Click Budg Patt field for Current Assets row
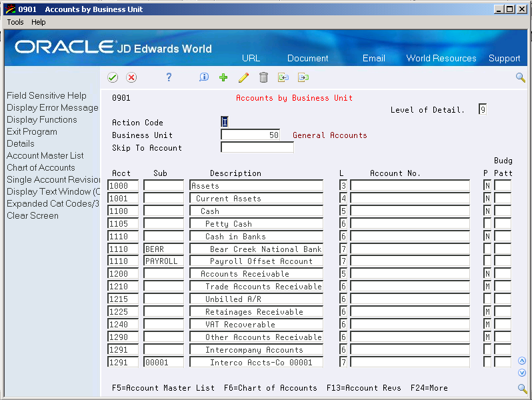Image resolution: width=532 pixels, height=400 pixels. [x=503, y=198]
